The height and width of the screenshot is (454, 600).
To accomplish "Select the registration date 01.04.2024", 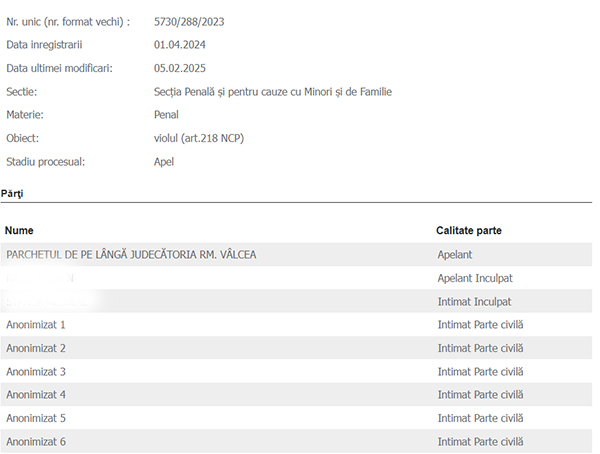I will coord(179,45).
